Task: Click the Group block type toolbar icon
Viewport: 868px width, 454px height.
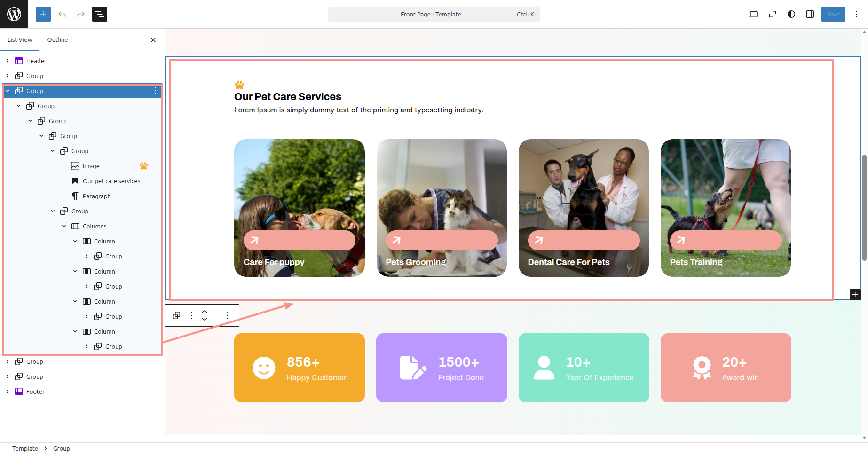Action: (176, 315)
